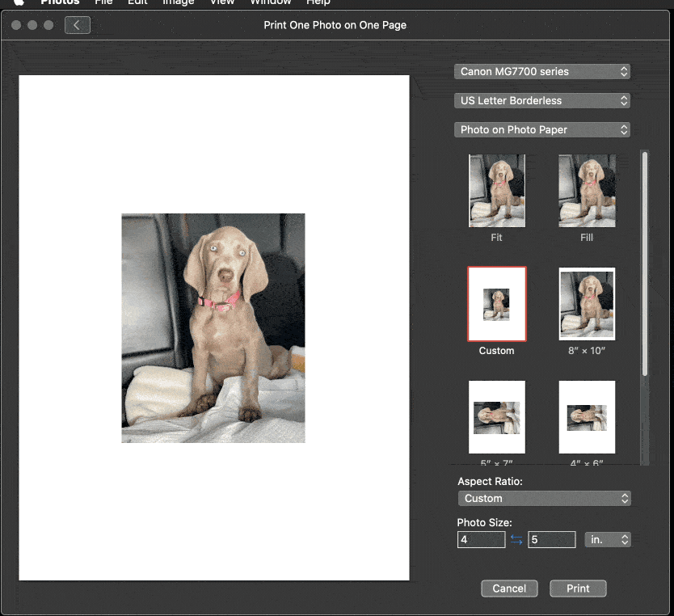The width and height of the screenshot is (674, 616).
Task: Swap photo width and height with blue arrows
Action: point(516,540)
